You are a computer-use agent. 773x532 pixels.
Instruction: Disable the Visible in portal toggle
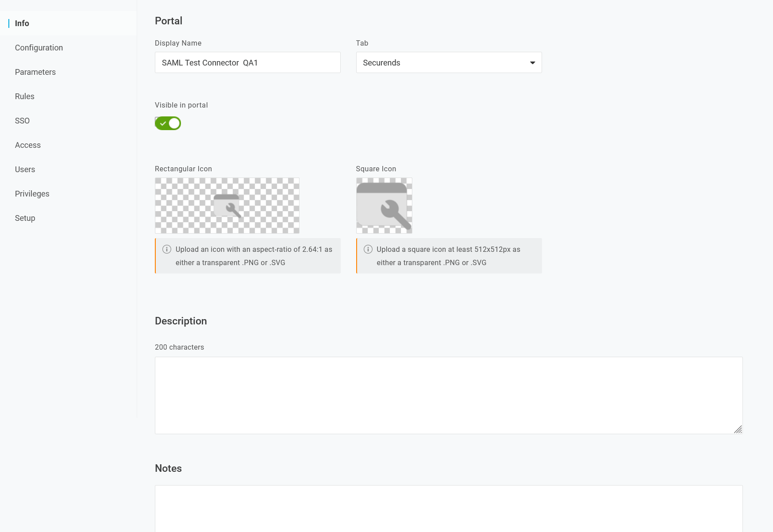coord(168,123)
